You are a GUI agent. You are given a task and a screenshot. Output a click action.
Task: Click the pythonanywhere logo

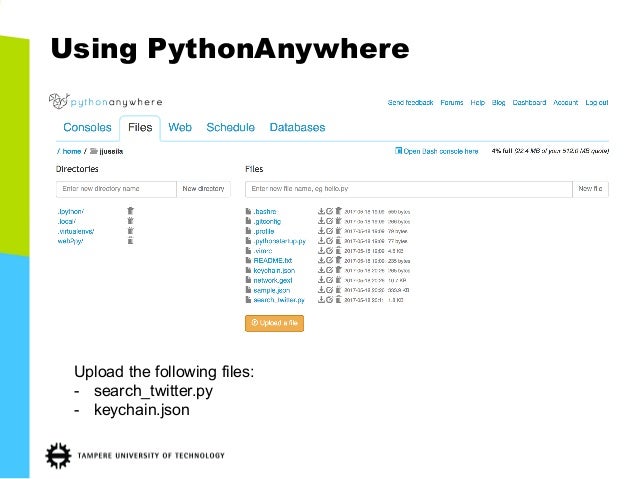[x=106, y=101]
